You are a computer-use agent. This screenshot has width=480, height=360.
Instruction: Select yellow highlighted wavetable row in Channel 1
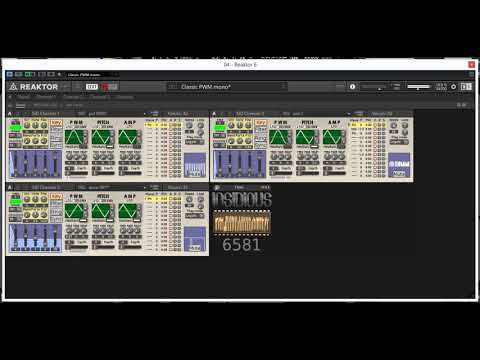click(x=163, y=125)
